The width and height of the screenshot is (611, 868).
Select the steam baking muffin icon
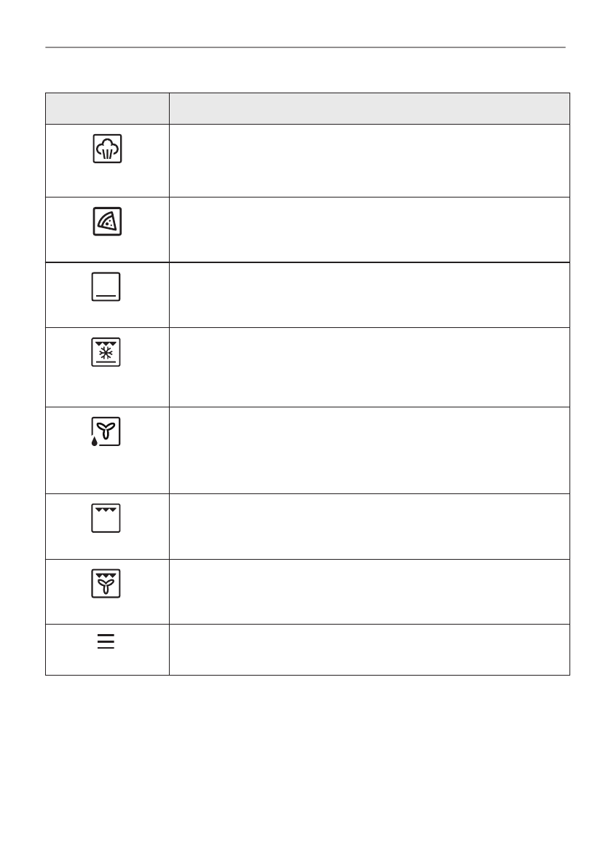pyautogui.click(x=107, y=149)
